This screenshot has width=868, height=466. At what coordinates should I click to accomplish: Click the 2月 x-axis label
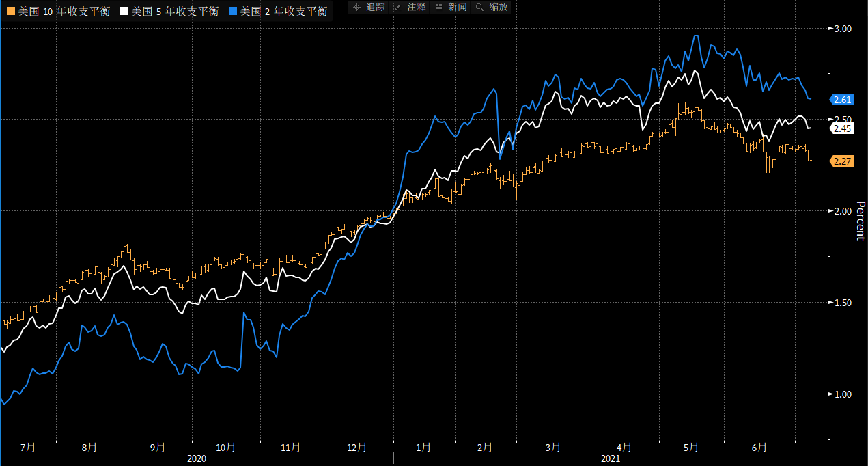point(485,448)
